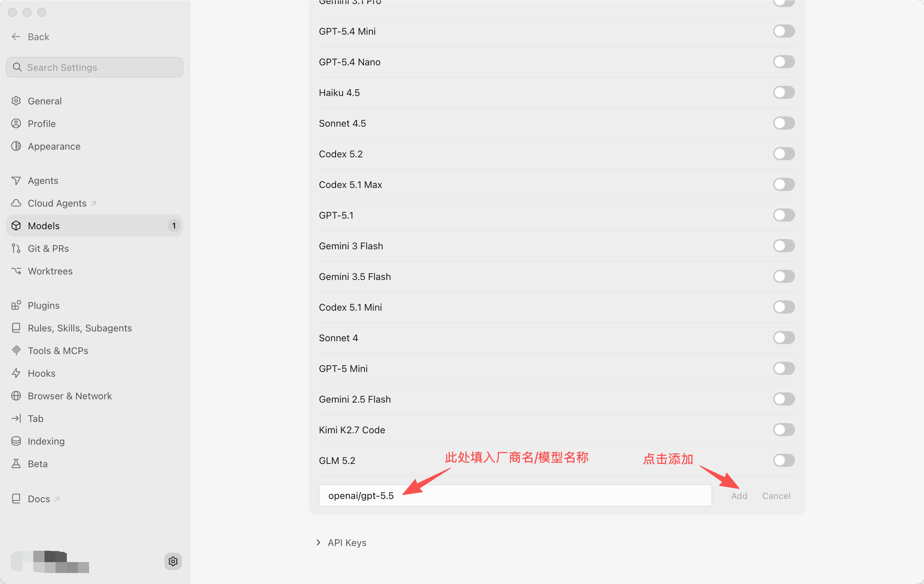Screen dimensions: 924x584
Task: Turn on the GPT-5.1 toggle
Action: [x=783, y=215]
